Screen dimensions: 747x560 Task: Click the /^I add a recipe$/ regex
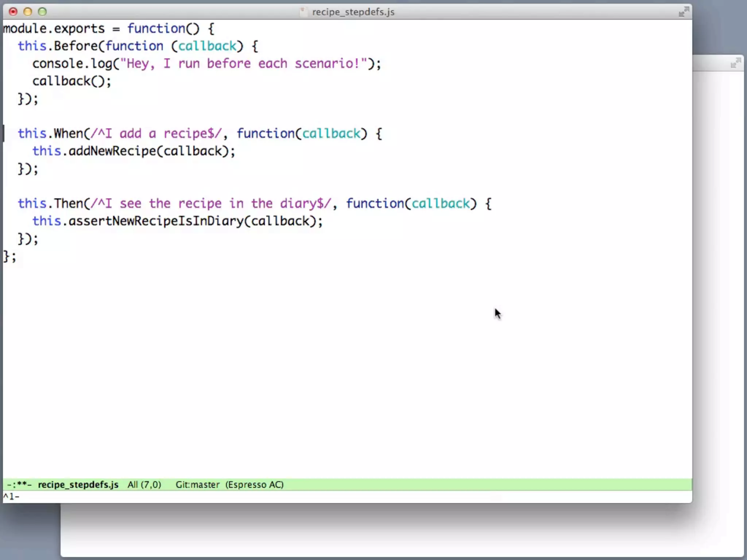156,133
